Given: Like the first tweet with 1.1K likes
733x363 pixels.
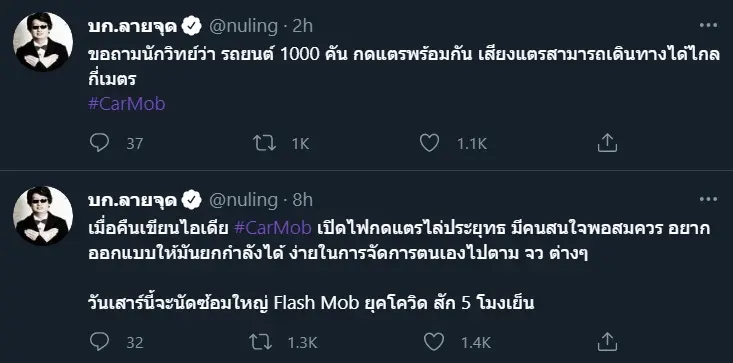Looking at the screenshot, I should [x=429, y=143].
